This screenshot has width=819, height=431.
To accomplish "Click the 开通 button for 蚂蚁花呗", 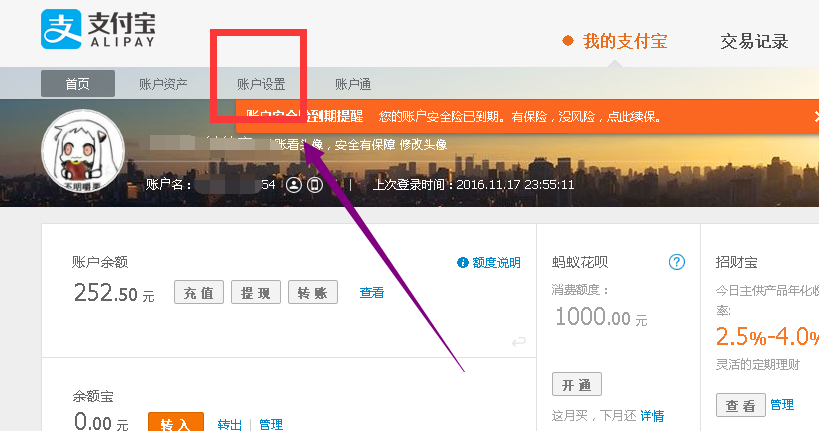I will click(x=577, y=385).
